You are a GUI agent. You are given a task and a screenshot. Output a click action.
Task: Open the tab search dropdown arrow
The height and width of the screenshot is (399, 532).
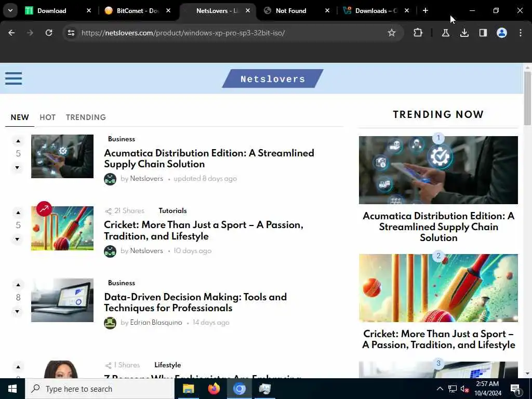[x=10, y=10]
